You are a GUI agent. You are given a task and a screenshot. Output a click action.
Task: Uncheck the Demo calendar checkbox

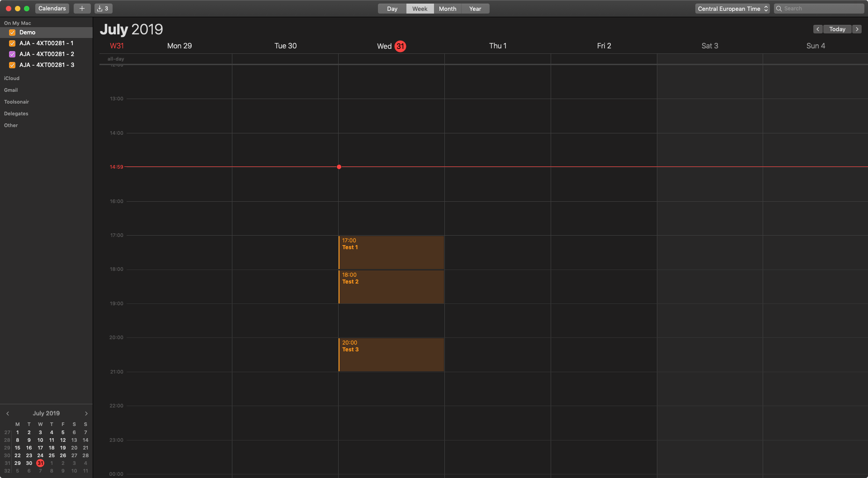point(12,33)
